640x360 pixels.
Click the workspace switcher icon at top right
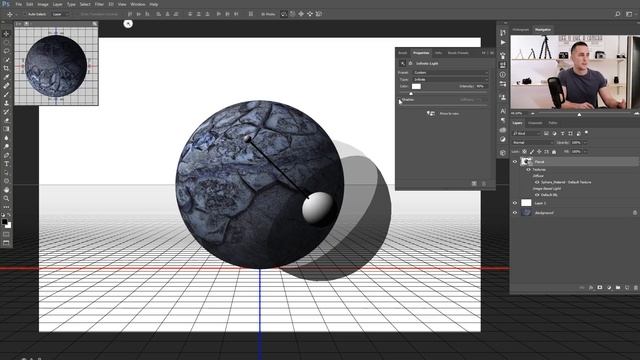click(629, 14)
